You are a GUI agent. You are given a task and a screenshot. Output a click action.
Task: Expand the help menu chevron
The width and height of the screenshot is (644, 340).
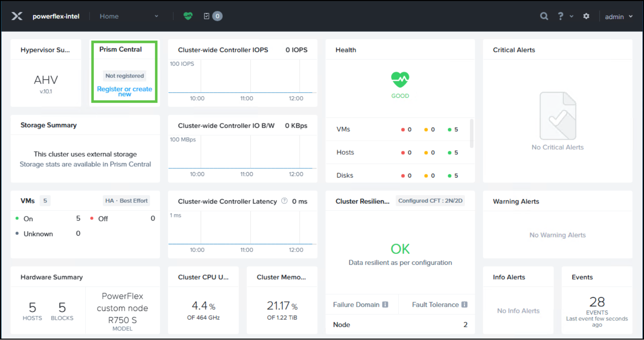[572, 16]
